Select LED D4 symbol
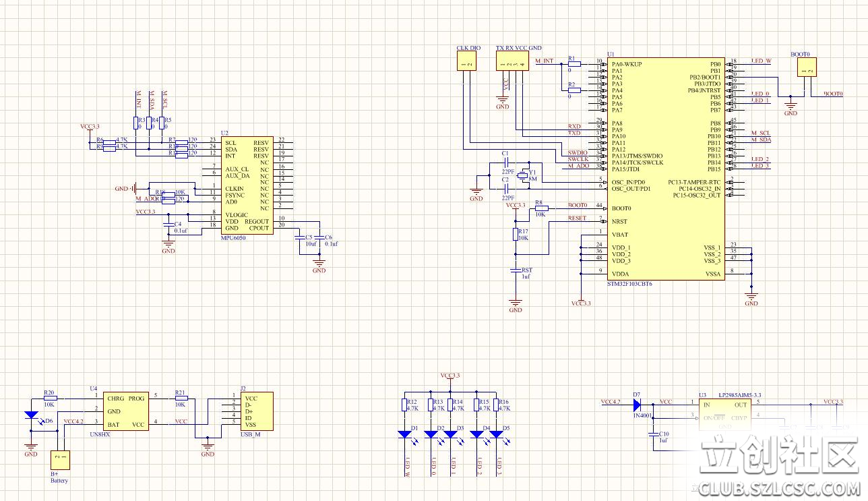Screen dimensions: 868x501 478,434
